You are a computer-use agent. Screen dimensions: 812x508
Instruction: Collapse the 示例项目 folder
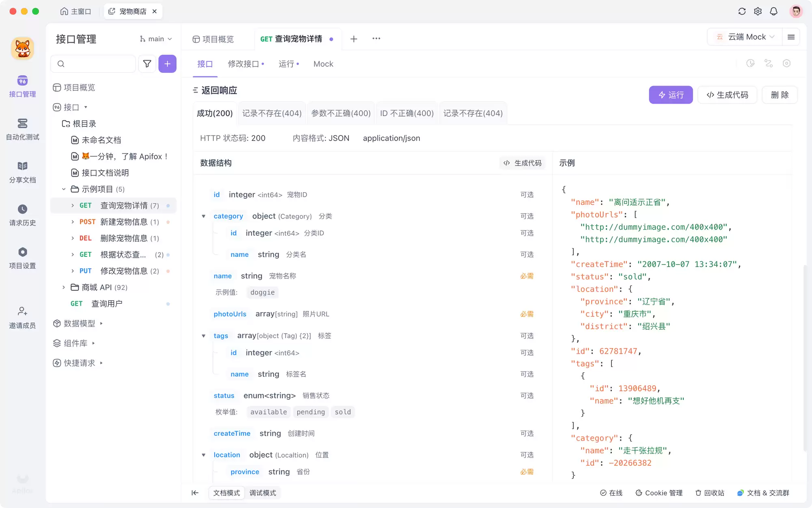64,189
